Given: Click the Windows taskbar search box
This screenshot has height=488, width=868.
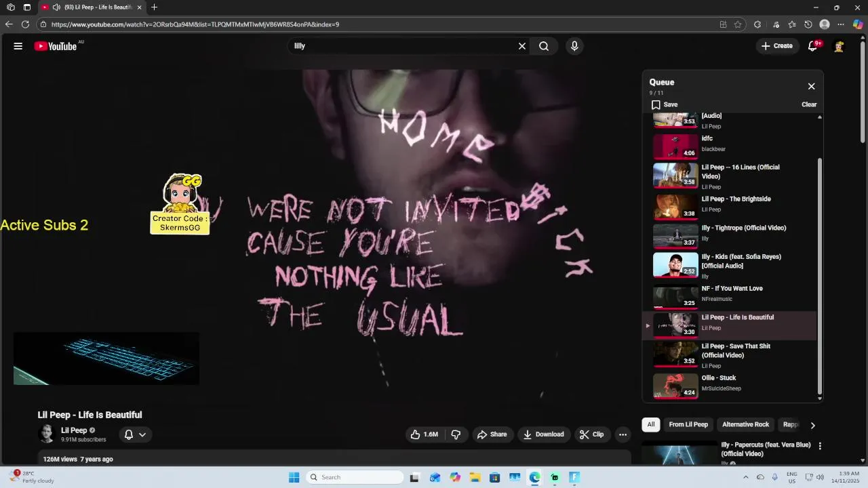Looking at the screenshot, I should point(355,477).
